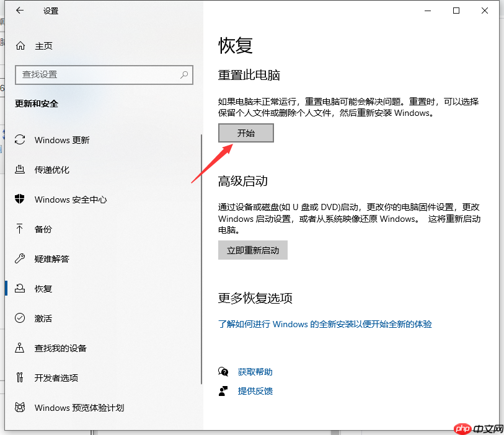Go back with the arrow icon
Screen dimensions: 504x435
20,11
